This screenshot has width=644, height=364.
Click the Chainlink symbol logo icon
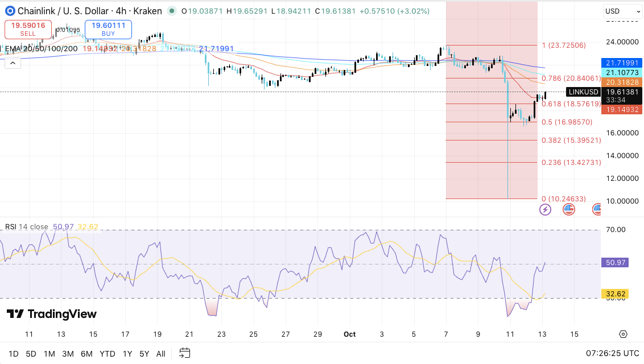point(9,11)
